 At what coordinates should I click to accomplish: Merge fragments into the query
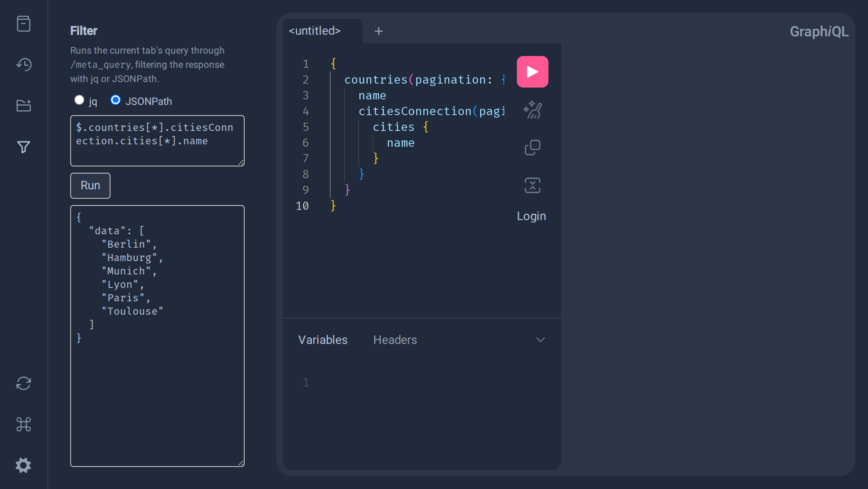click(533, 185)
